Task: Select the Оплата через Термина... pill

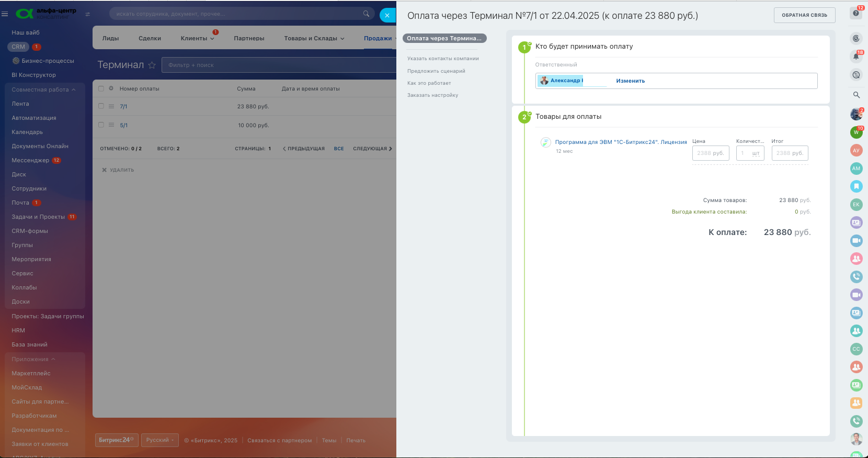Action: (444, 38)
